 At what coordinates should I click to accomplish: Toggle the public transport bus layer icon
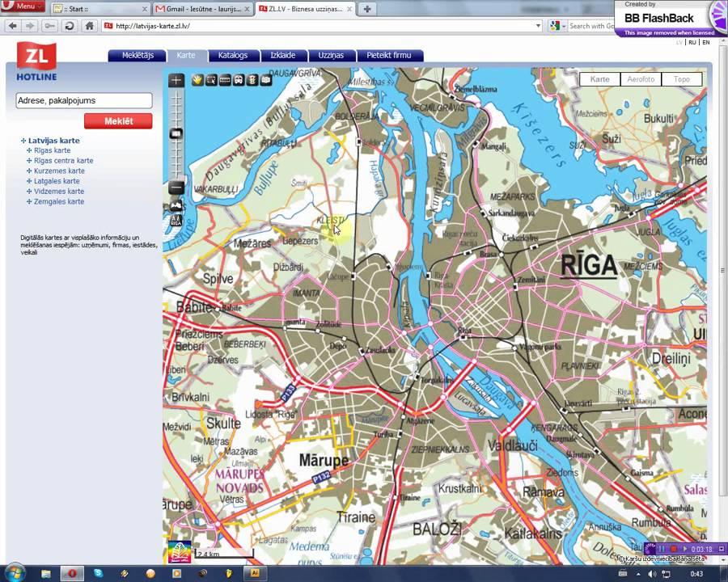[x=238, y=80]
